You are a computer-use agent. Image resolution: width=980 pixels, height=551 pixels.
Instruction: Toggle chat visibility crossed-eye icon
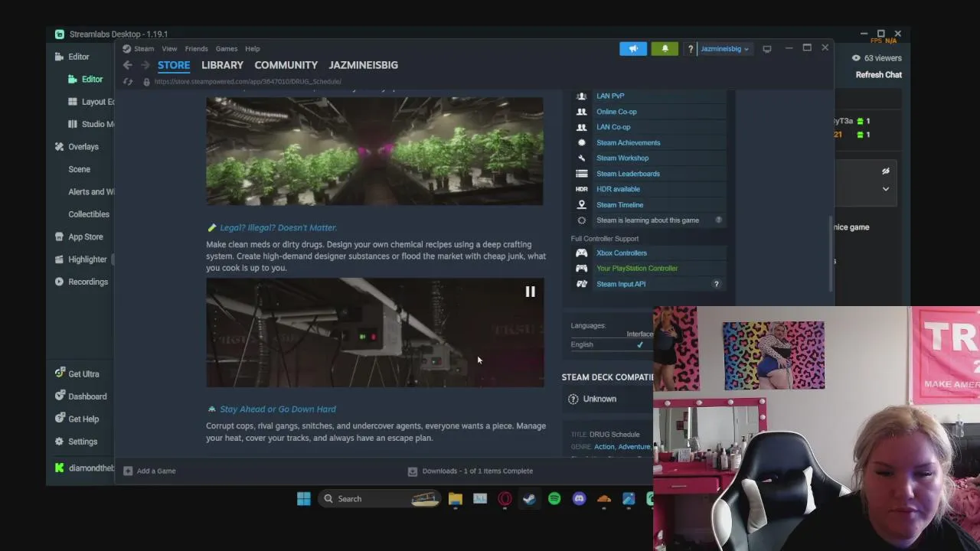[886, 171]
